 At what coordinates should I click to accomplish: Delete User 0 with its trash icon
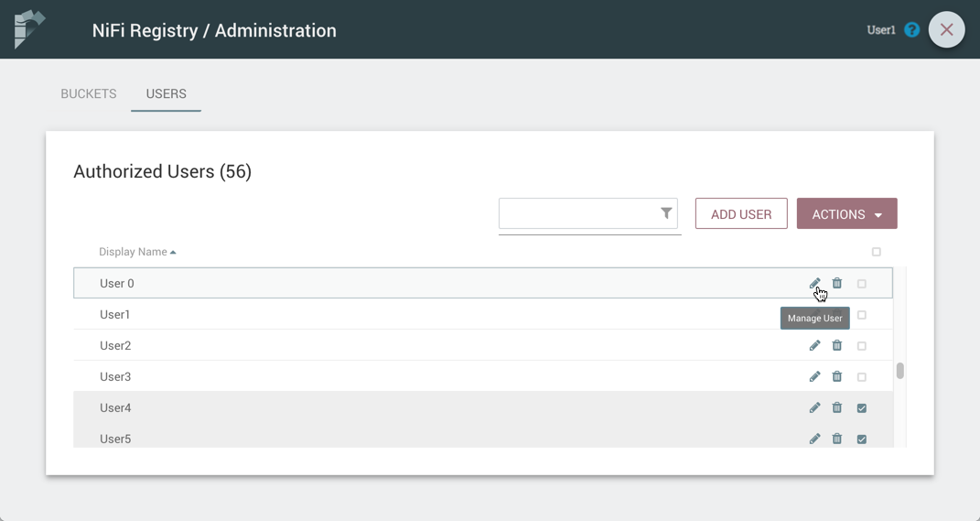(x=837, y=284)
